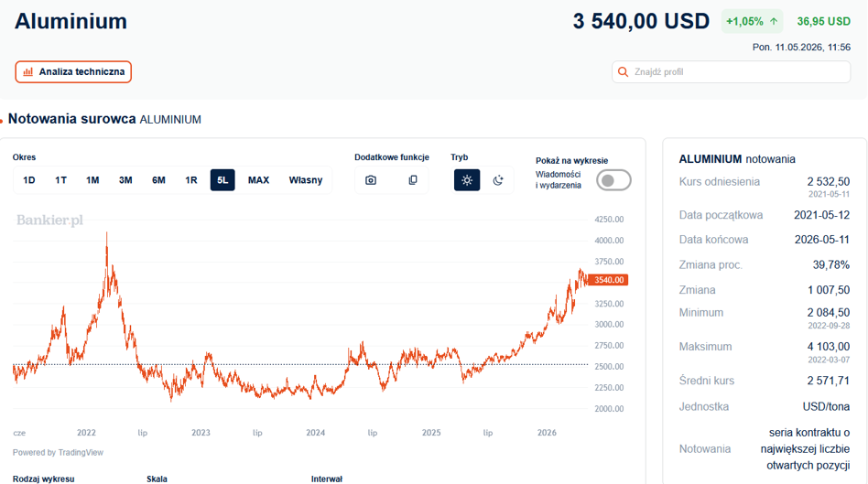Click the 36,95 USD change value

(x=824, y=22)
